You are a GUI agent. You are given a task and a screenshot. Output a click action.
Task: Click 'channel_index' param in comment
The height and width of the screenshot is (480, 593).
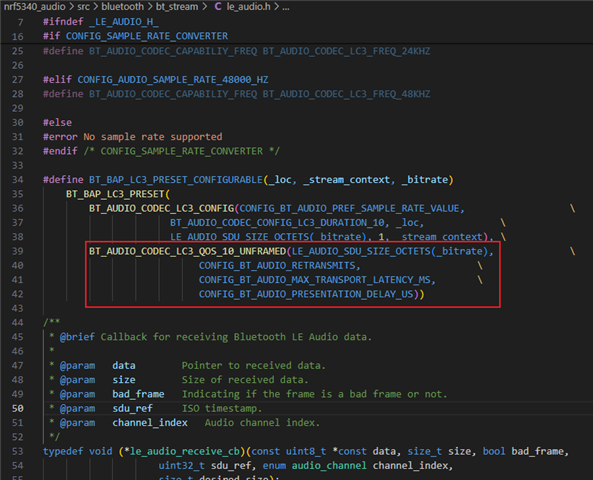(150, 423)
